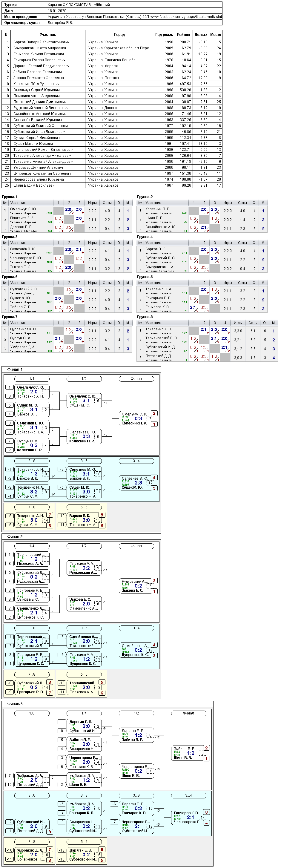The width and height of the screenshot is (281, 868).
Task: Click the tournament date 18.01.2020 field
Action: click(57, 11)
